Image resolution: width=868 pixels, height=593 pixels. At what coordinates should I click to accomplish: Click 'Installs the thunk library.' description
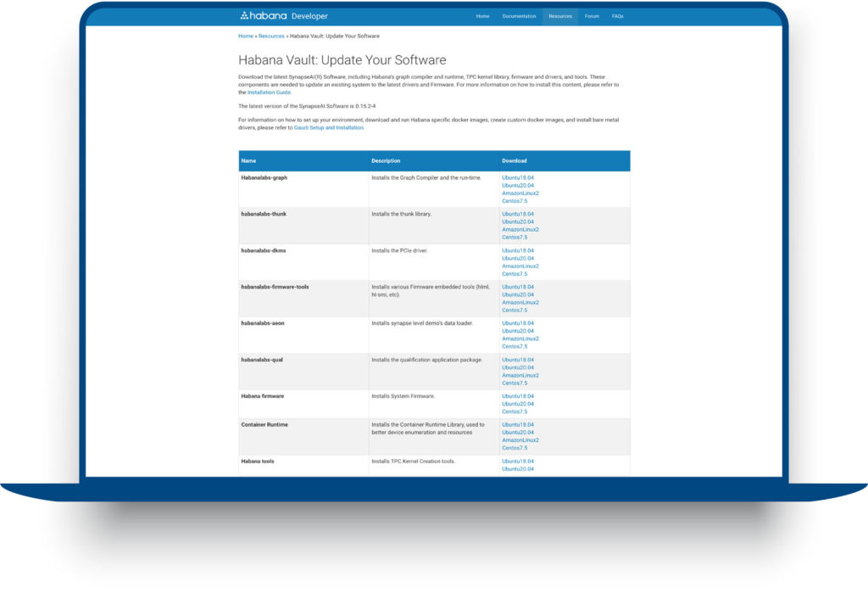401,214
